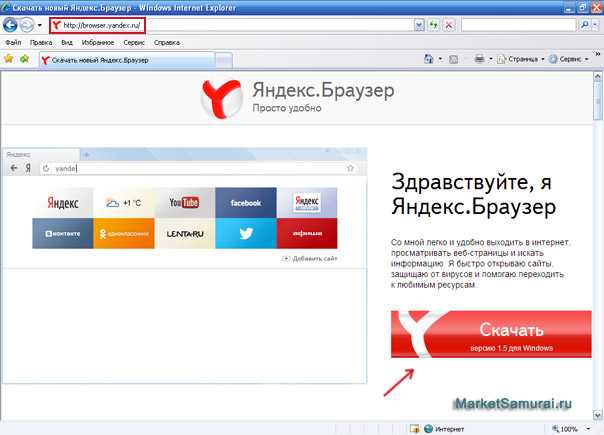Open the Страница toolbar menu
The width and height of the screenshot is (604, 435).
(x=521, y=59)
